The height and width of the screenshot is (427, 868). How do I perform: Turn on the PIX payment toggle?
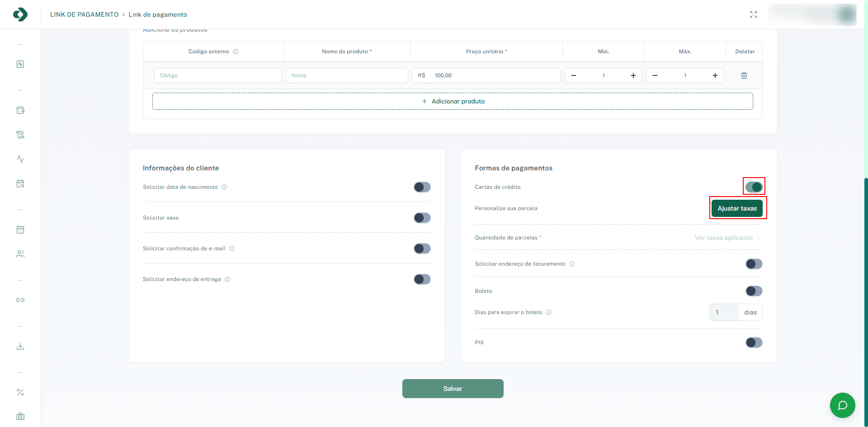(x=754, y=343)
